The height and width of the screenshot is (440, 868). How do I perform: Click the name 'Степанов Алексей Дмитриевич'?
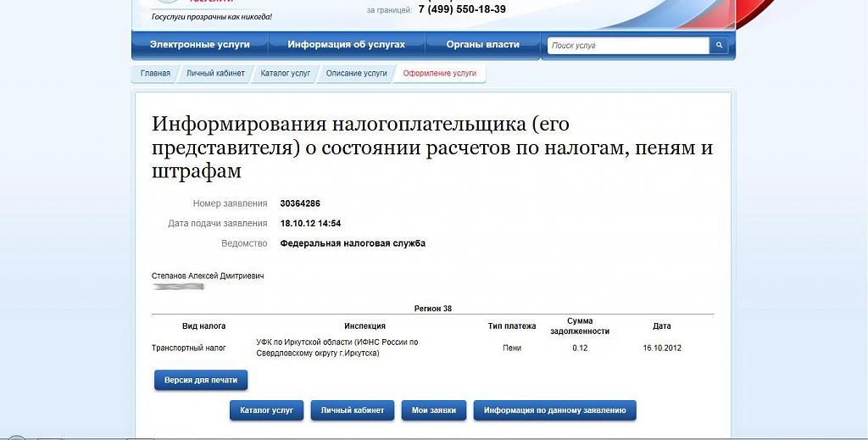(208, 276)
